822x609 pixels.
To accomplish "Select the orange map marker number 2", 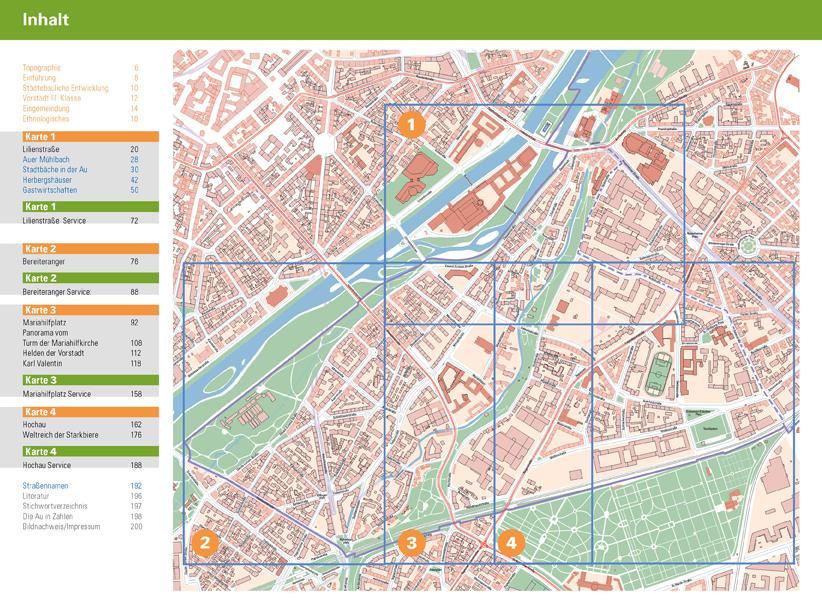I will click(205, 543).
